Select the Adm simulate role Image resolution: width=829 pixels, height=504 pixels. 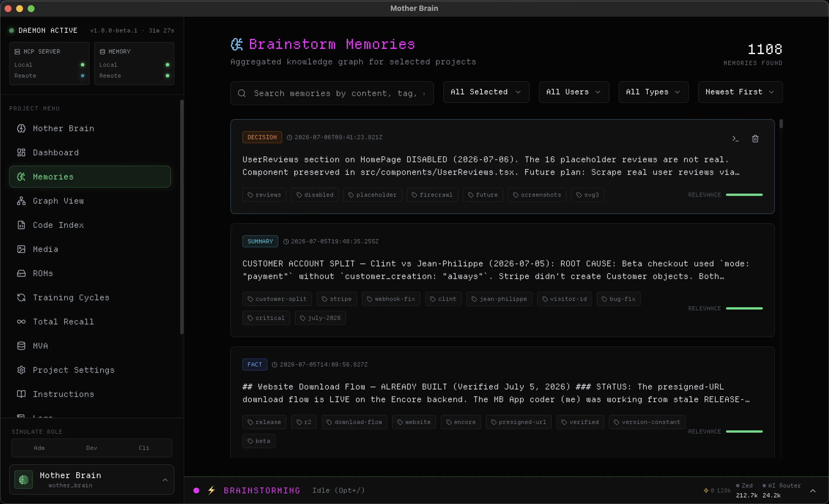(39, 448)
